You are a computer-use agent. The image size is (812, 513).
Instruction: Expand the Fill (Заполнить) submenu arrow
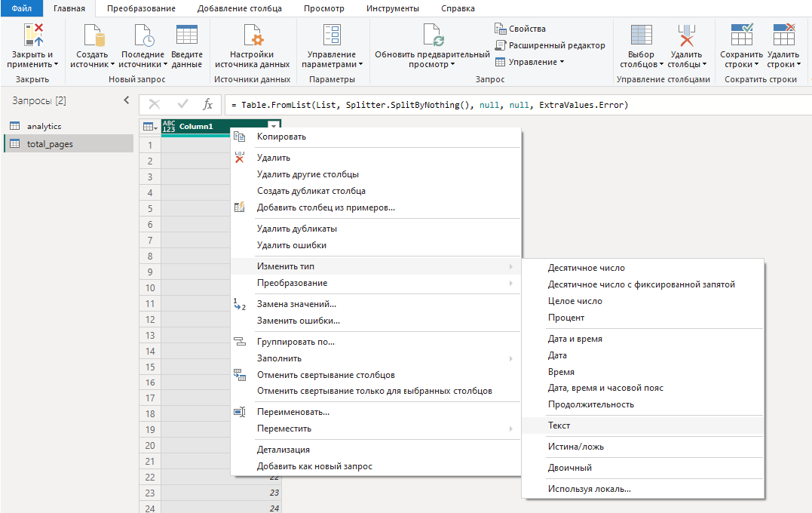pyautogui.click(x=510, y=358)
